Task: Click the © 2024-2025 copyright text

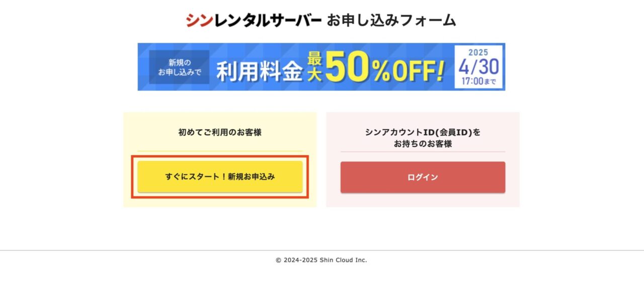Action: (297, 260)
